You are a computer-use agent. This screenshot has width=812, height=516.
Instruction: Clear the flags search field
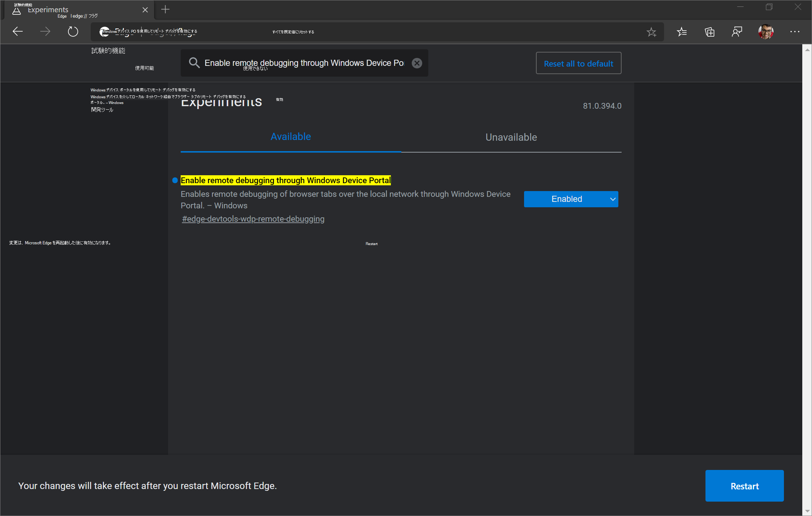417,63
